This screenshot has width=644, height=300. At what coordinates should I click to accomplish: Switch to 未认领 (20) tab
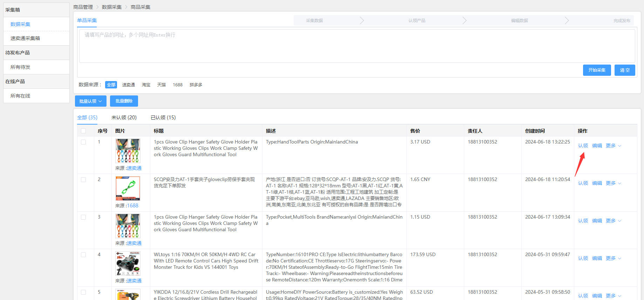(124, 118)
